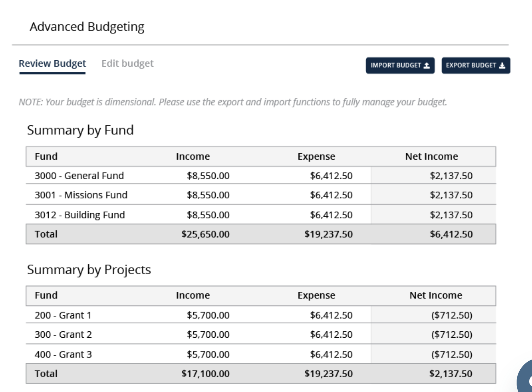Click the Summary by Fund heading
The height and width of the screenshot is (392, 532).
(80, 130)
